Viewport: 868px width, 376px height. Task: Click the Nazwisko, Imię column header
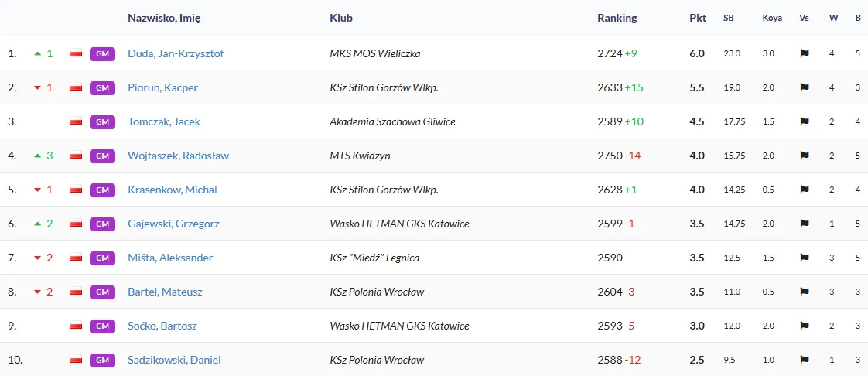coord(164,18)
